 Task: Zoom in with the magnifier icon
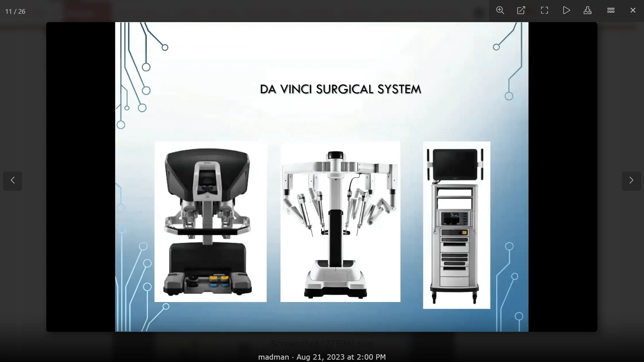pos(500,10)
